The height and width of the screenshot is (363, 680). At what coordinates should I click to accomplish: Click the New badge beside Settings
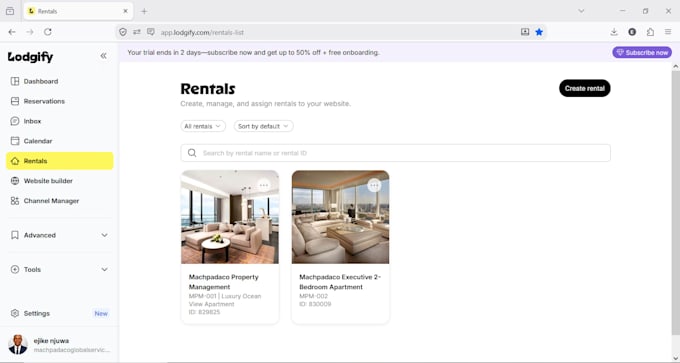coord(101,314)
